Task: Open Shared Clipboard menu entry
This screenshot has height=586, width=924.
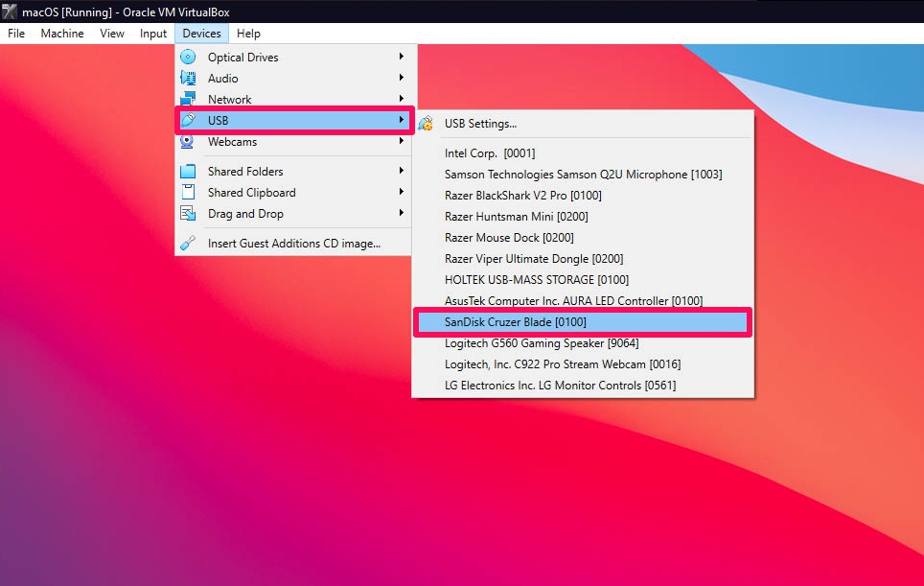Action: coord(293,192)
